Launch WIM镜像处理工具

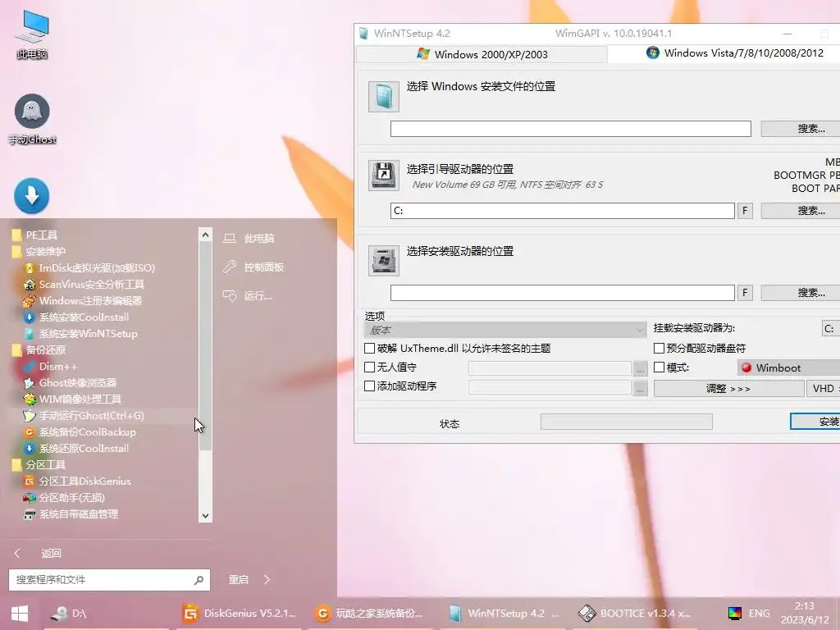pyautogui.click(x=80, y=399)
